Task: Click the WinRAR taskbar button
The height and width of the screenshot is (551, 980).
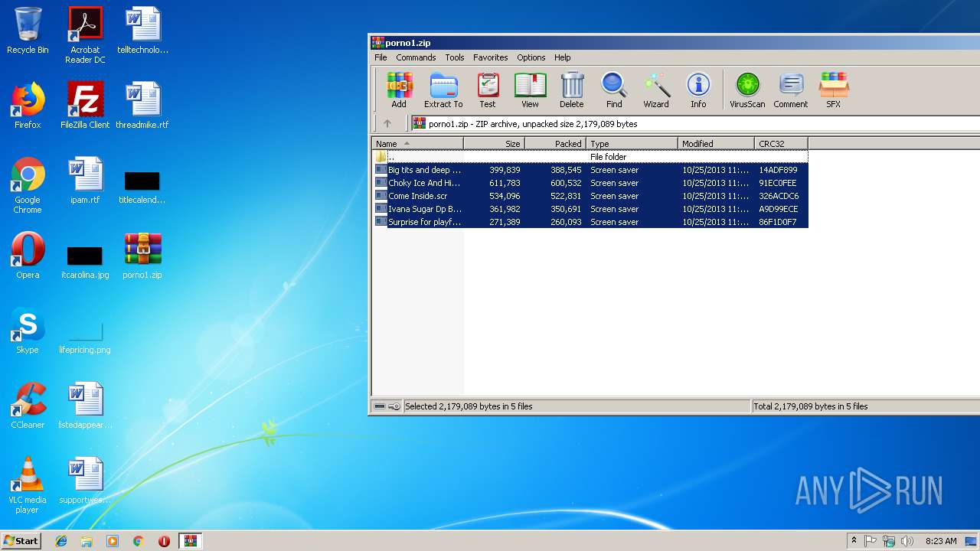Action: click(190, 541)
